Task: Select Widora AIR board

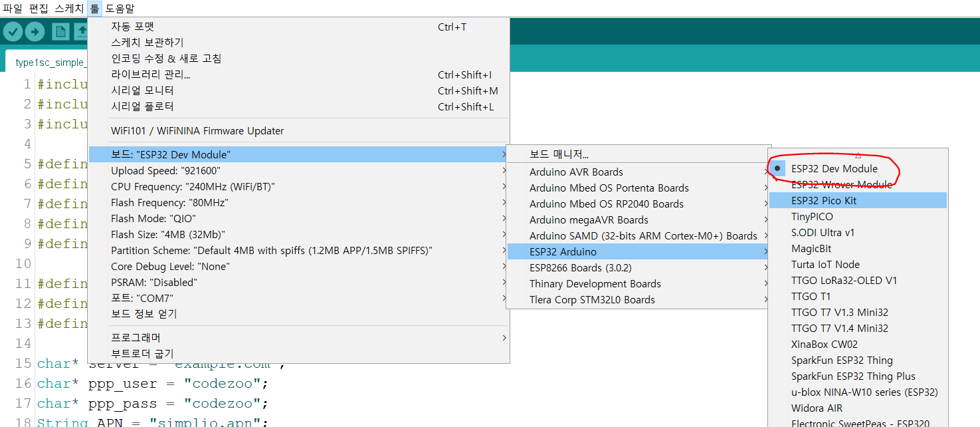Action: tap(858, 408)
